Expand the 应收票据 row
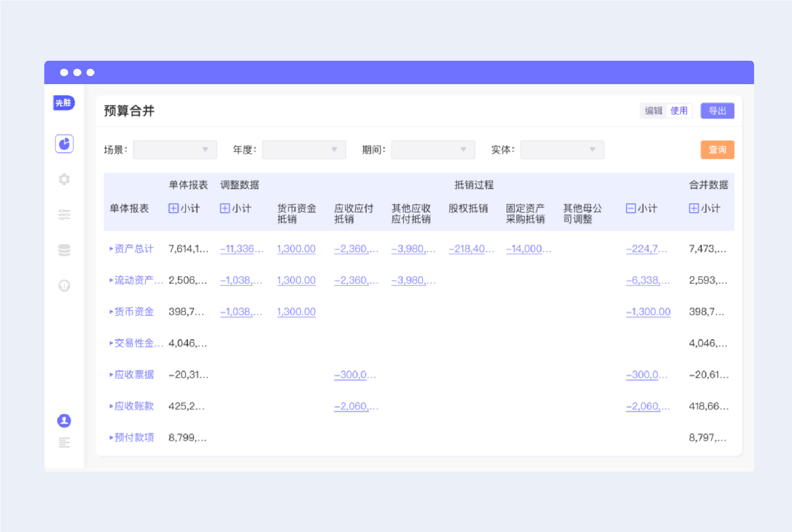The height and width of the screenshot is (532, 792). click(111, 375)
